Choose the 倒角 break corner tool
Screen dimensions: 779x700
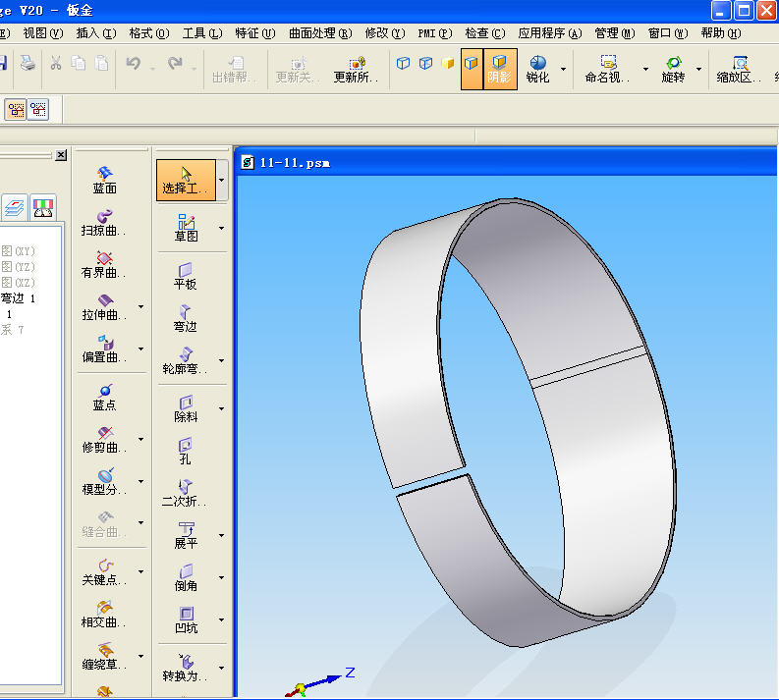click(186, 577)
